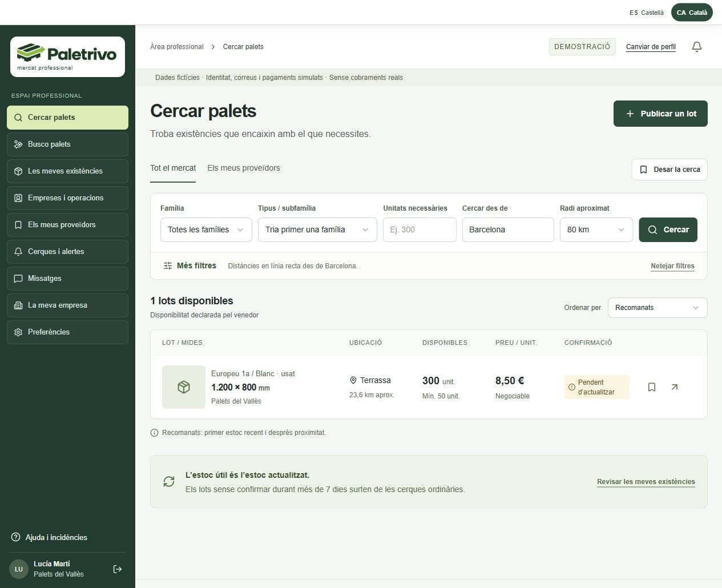Image resolution: width=722 pixels, height=588 pixels.
Task: Switch language to ES Castellà
Action: [x=647, y=13]
